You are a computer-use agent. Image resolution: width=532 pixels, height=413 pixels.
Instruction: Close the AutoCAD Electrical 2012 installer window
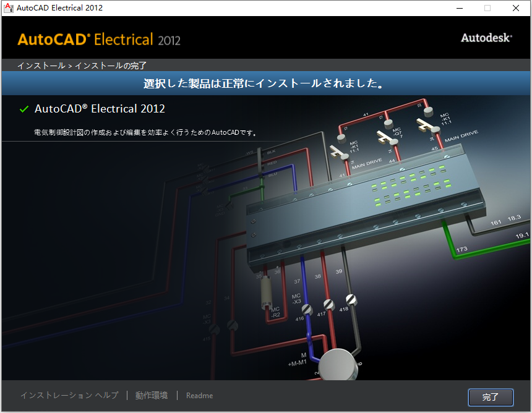(516, 8)
